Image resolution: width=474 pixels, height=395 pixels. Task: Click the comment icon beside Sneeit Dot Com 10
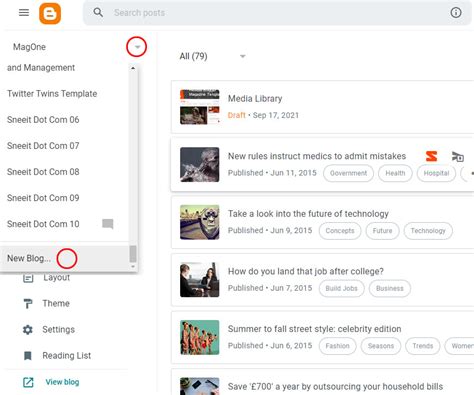click(x=108, y=224)
